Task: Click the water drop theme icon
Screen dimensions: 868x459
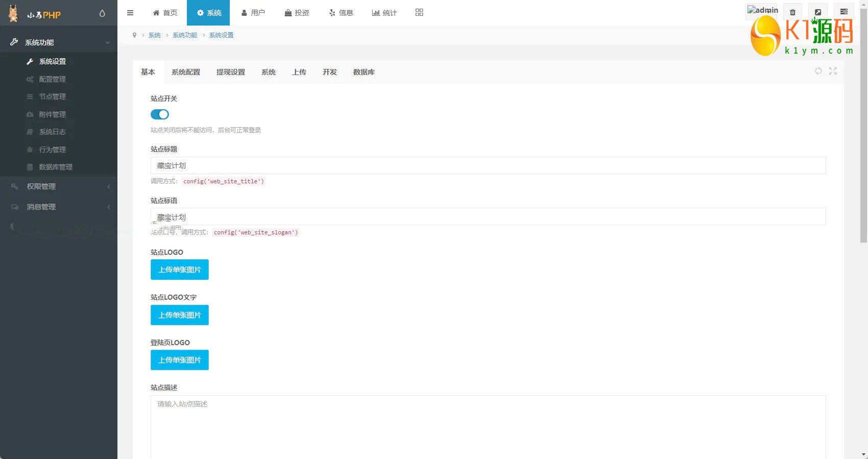Action: click(102, 13)
